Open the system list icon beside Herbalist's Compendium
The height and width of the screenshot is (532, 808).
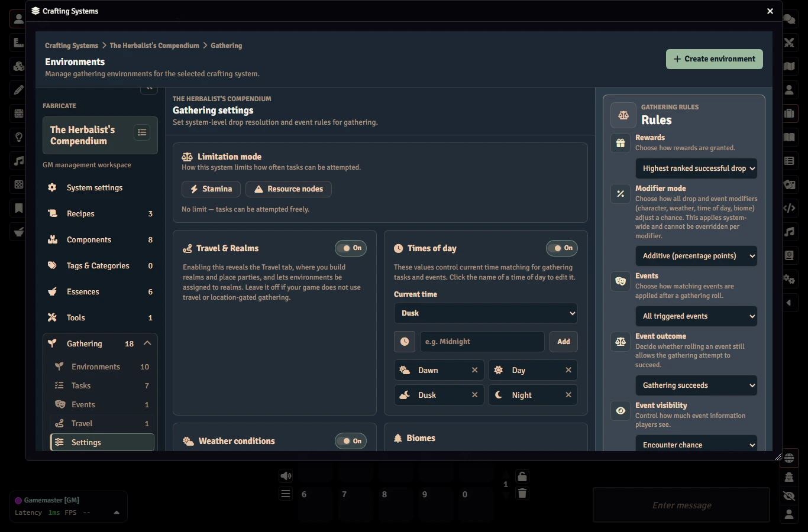coord(142,132)
